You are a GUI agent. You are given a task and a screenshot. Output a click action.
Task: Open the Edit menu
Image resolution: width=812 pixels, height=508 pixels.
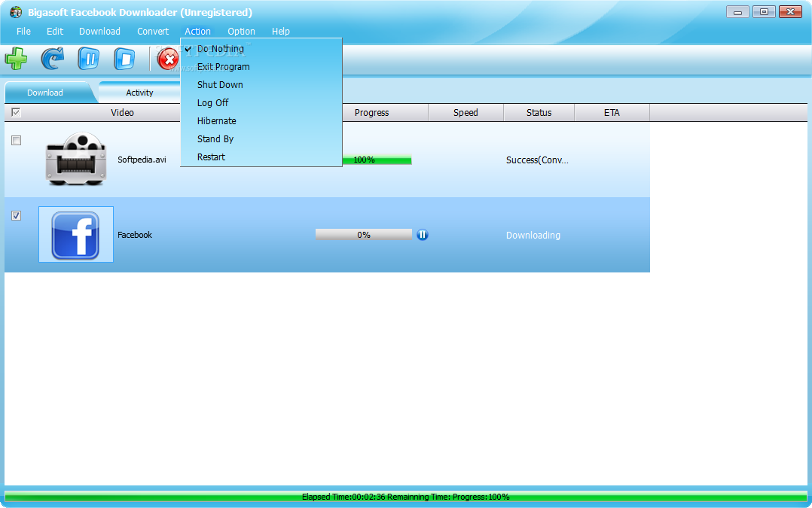[55, 31]
